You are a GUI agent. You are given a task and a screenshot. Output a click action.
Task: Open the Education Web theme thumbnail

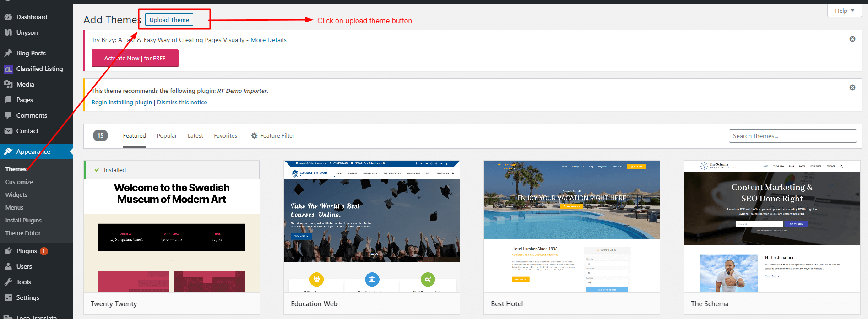[372, 227]
